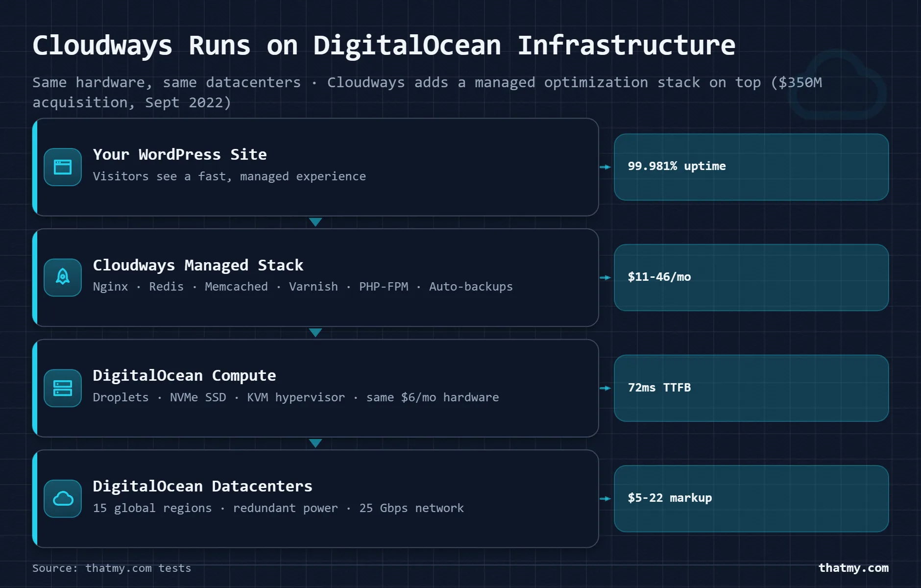Image resolution: width=921 pixels, height=588 pixels.
Task: Click the 'PHP-FPM' label in stack list
Action: pos(384,287)
